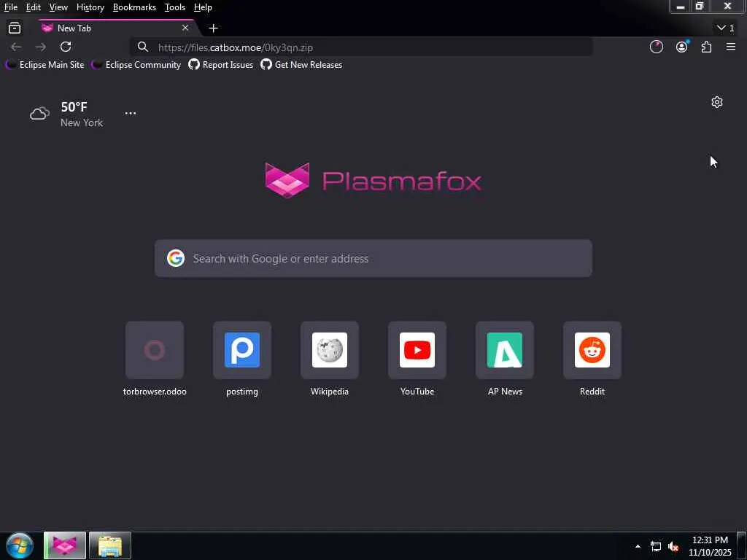Click the search magnifier in the address bar

click(142, 47)
